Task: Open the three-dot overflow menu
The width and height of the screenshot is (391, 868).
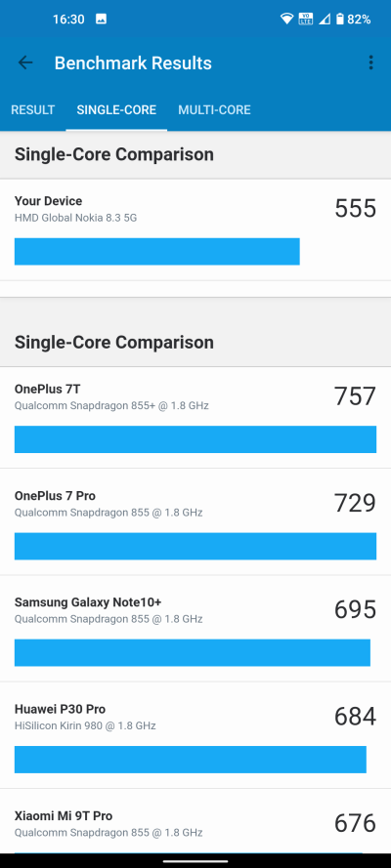Action: coord(371,62)
